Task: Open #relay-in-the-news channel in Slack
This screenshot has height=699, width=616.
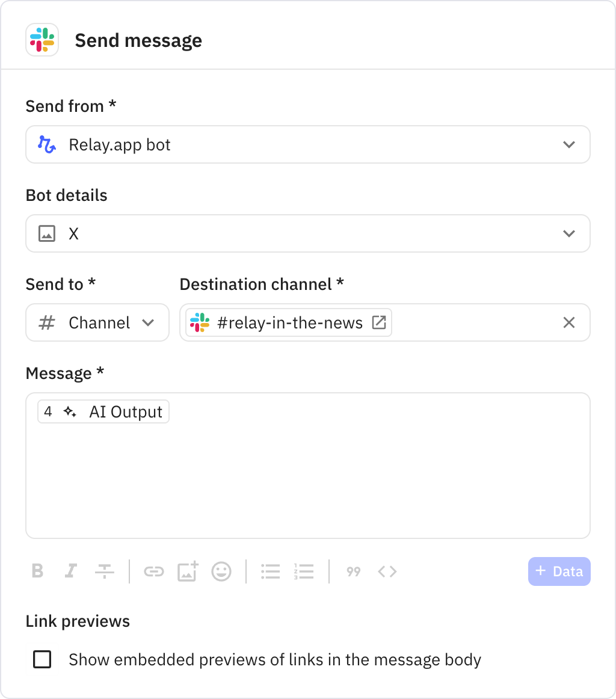Action: pyautogui.click(x=378, y=322)
